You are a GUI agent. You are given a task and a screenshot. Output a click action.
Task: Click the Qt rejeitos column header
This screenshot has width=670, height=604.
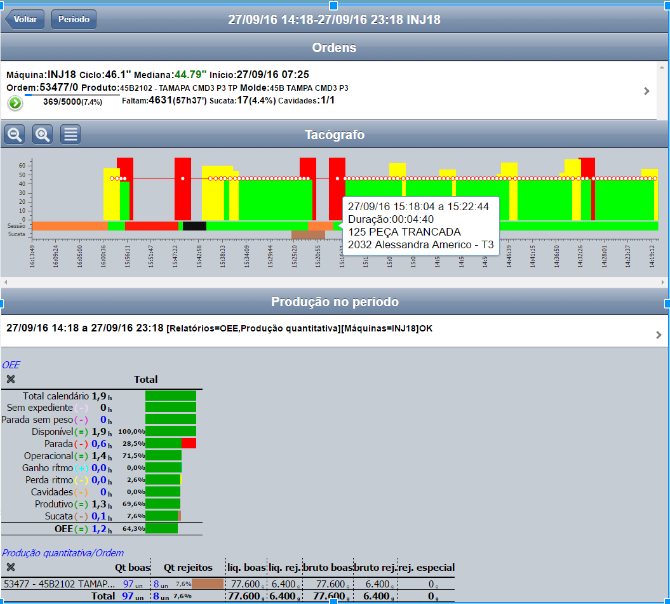[188, 567]
